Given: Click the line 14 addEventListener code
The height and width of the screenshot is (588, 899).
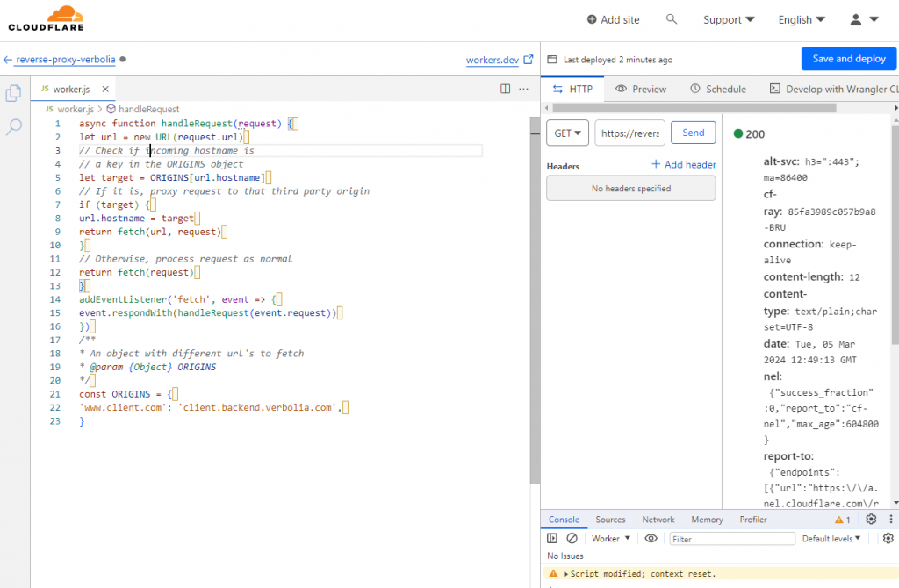Looking at the screenshot, I should 181,299.
